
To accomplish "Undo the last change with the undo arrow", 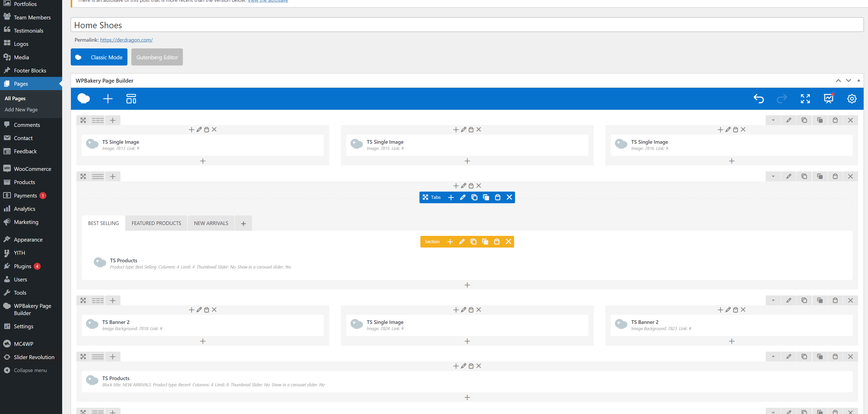I will coord(758,99).
